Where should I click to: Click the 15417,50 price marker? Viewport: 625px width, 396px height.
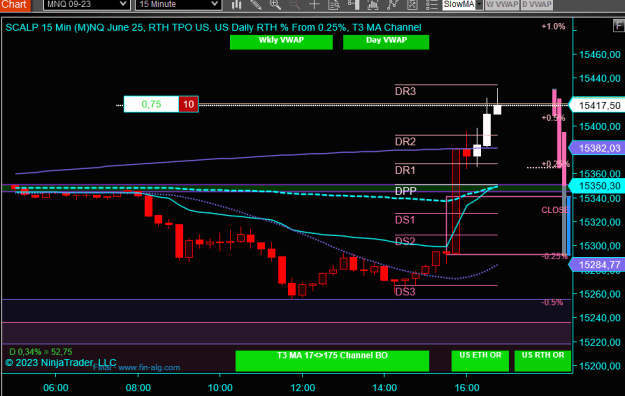pyautogui.click(x=597, y=106)
